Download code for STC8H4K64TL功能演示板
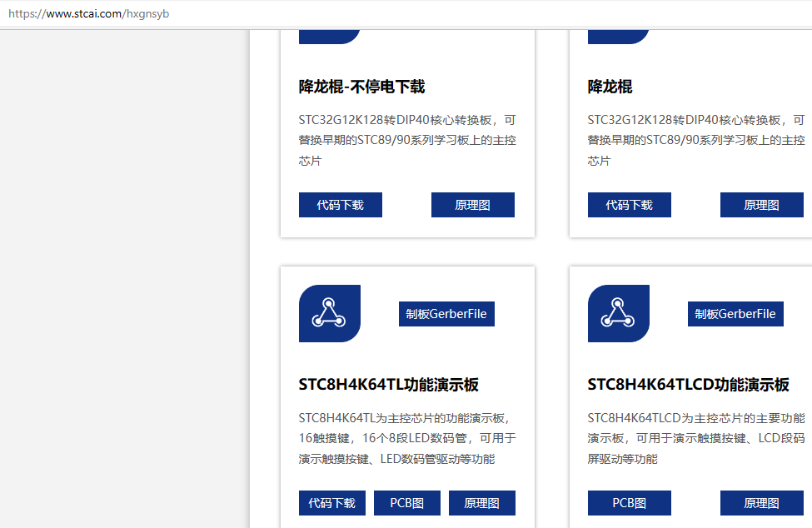812x528 pixels. [x=332, y=503]
